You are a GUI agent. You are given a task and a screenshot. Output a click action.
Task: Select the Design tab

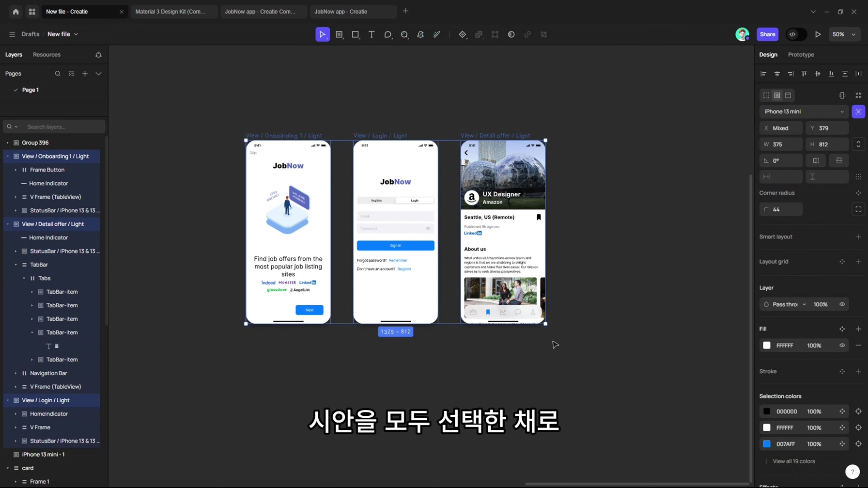click(x=768, y=55)
